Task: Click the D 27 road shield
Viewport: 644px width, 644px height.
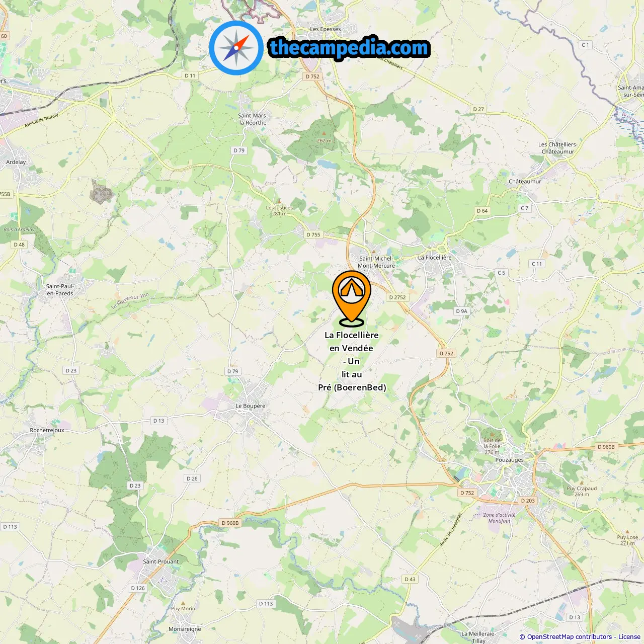Action: click(478, 109)
